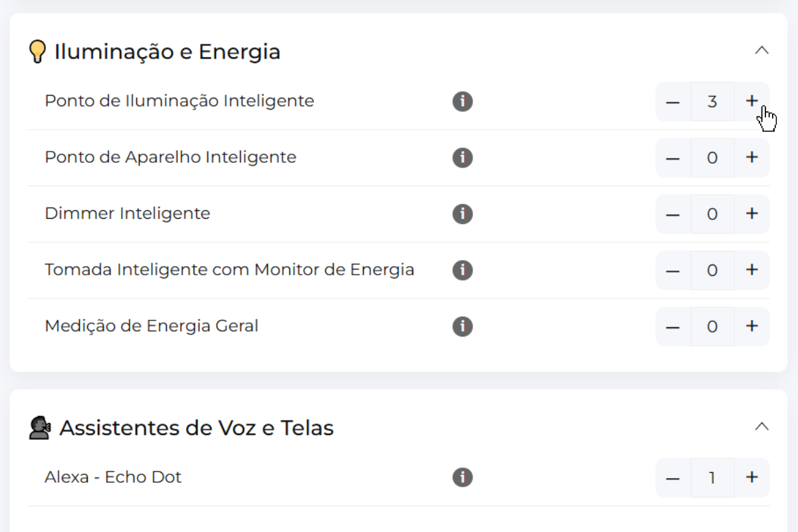Add another Alexa - Echo Dot
Screen dimensions: 798x532
pos(751,477)
